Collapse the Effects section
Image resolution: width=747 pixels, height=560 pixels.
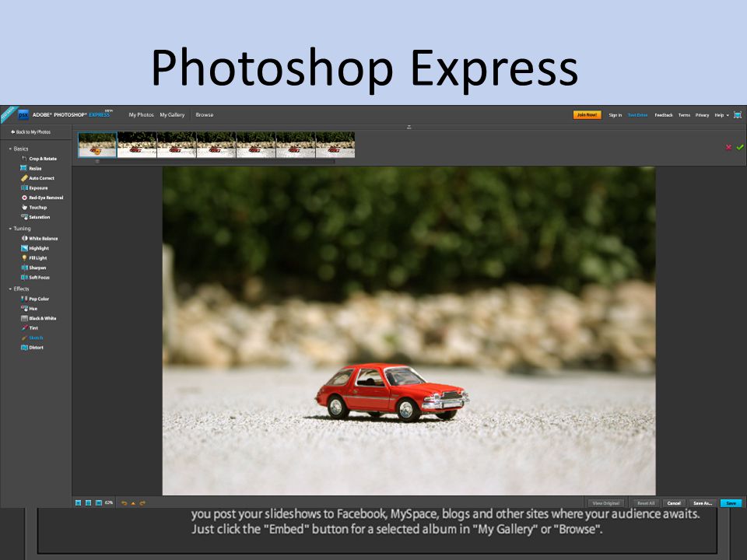point(19,289)
